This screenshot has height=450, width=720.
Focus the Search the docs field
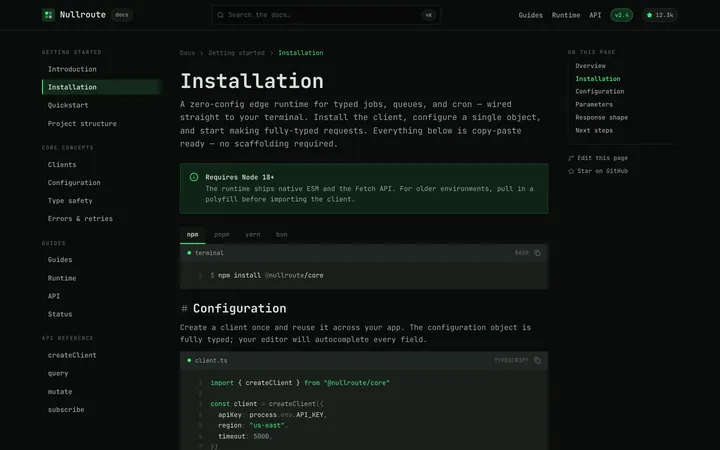(326, 15)
